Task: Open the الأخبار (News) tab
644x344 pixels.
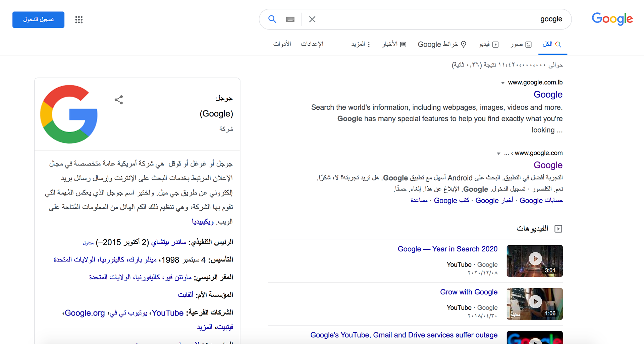Action: [x=394, y=44]
